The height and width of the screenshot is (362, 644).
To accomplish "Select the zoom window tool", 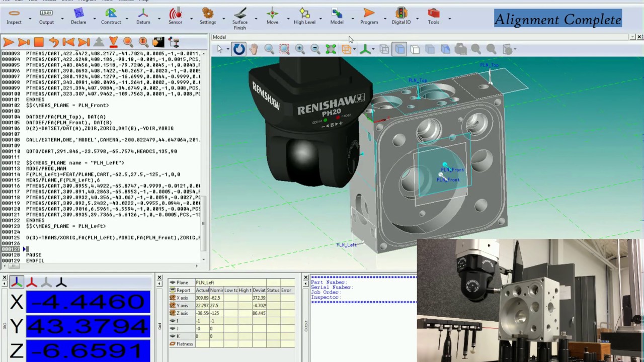I will [x=284, y=49].
